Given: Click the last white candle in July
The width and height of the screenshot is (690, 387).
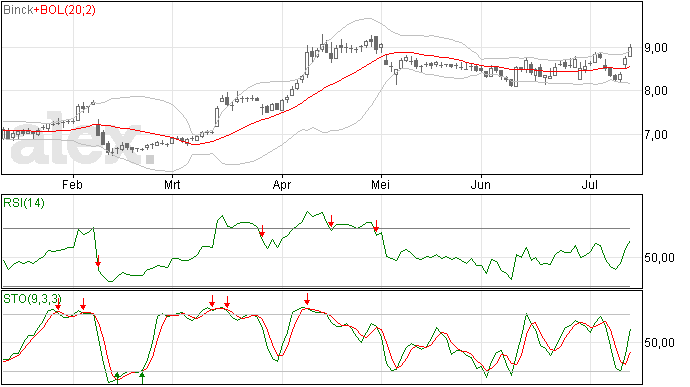Looking at the screenshot, I should click(x=630, y=51).
